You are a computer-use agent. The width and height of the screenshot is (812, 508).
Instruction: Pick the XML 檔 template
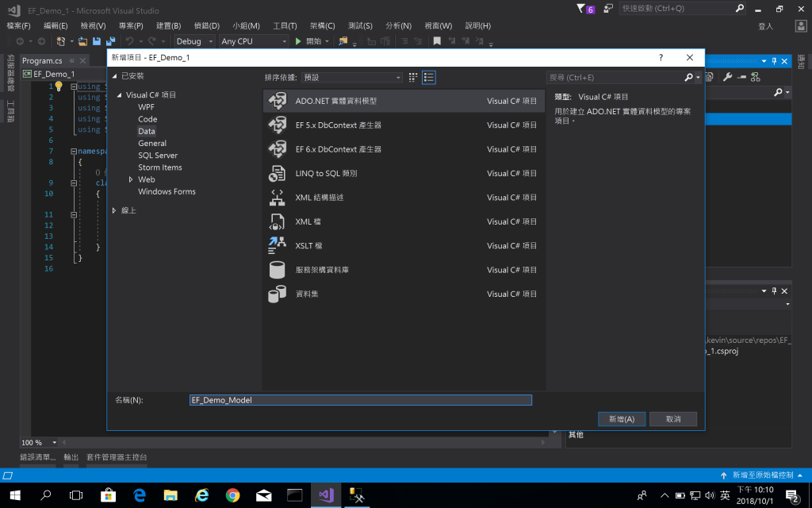pyautogui.click(x=404, y=221)
